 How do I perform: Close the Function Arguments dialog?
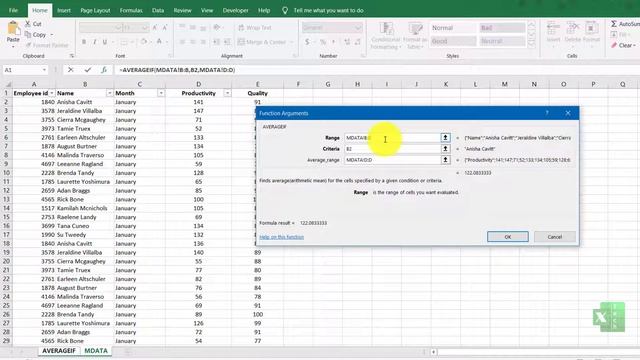point(568,113)
